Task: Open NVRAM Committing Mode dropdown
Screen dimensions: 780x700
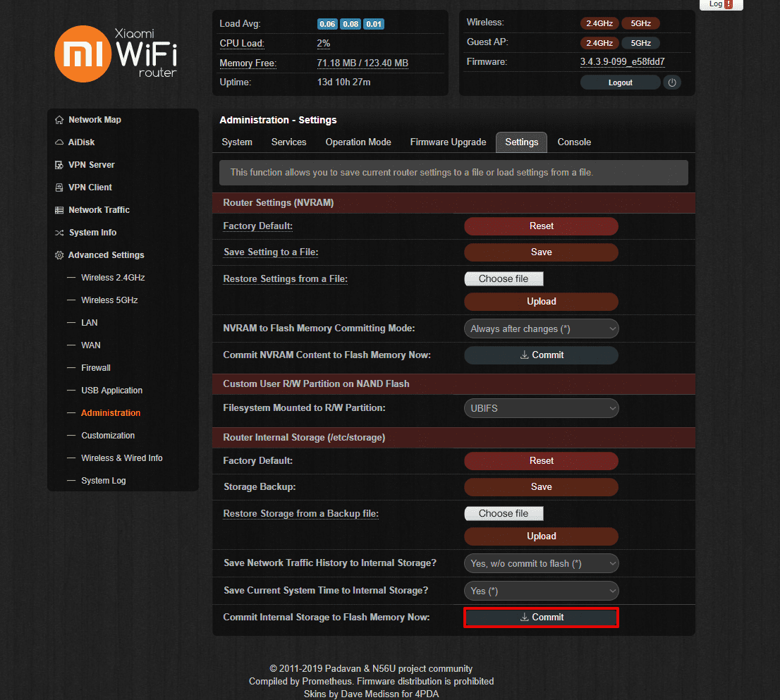Action: pos(541,329)
